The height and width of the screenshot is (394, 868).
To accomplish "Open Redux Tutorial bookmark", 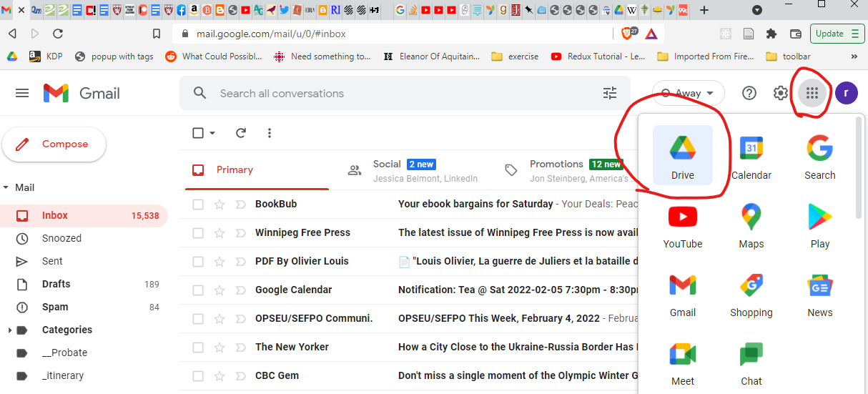I will click(598, 56).
